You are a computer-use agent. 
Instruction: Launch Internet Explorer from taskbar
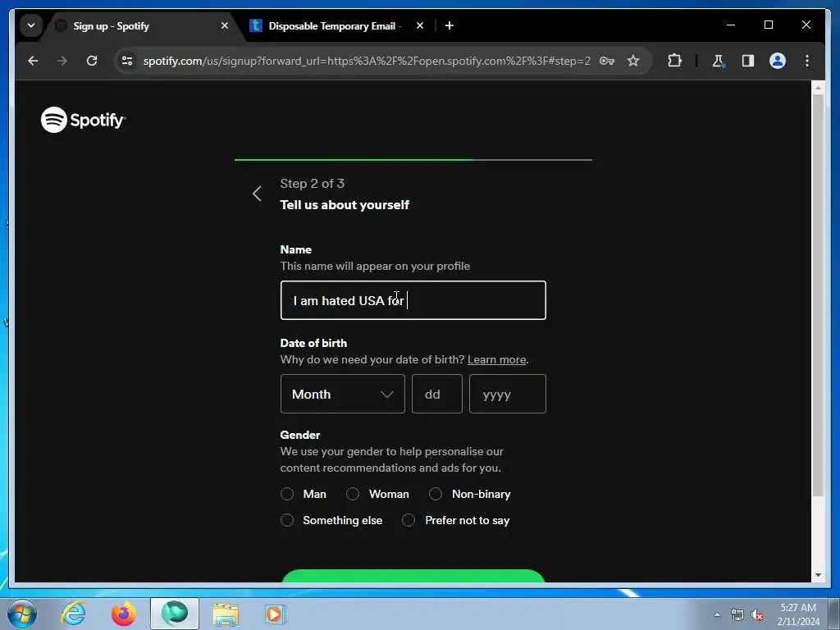[73, 614]
